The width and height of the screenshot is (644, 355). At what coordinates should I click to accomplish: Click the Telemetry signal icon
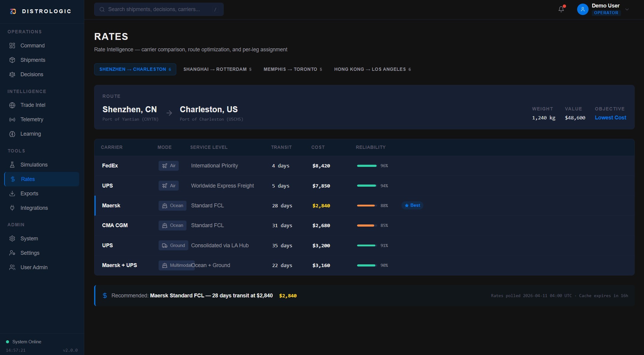click(12, 119)
